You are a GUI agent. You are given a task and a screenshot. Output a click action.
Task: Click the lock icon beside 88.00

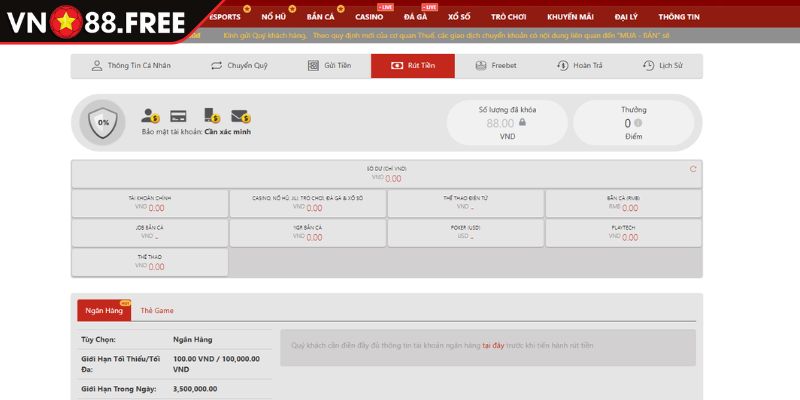pos(522,122)
